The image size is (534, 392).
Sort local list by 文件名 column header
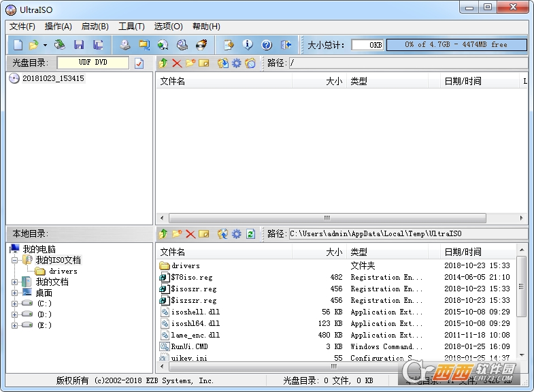[x=224, y=252]
